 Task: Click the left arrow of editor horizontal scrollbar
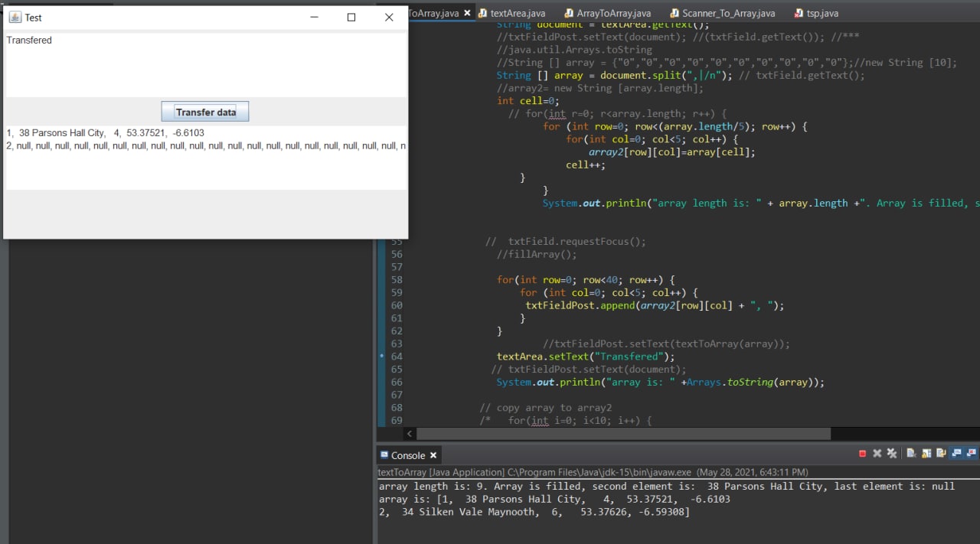(410, 434)
